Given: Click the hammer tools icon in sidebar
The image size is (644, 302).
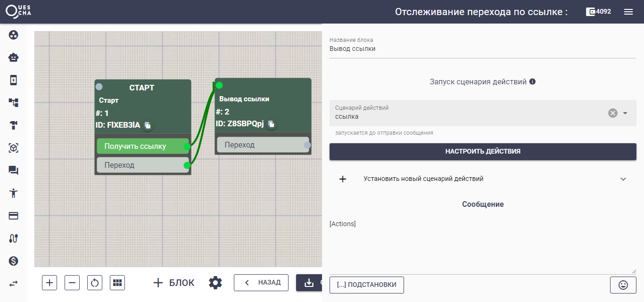Looking at the screenshot, I should pyautogui.click(x=13, y=125).
